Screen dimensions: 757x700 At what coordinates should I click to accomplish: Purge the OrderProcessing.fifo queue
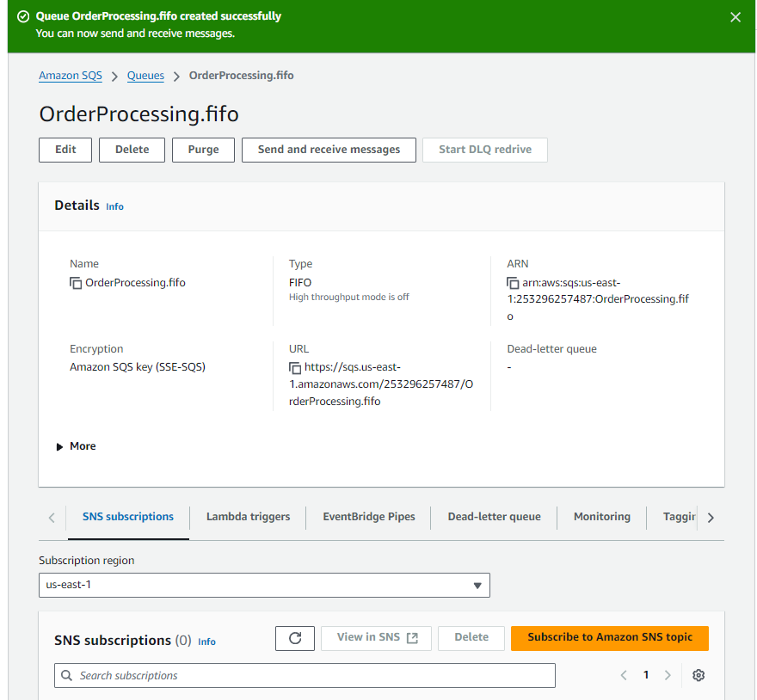point(203,150)
